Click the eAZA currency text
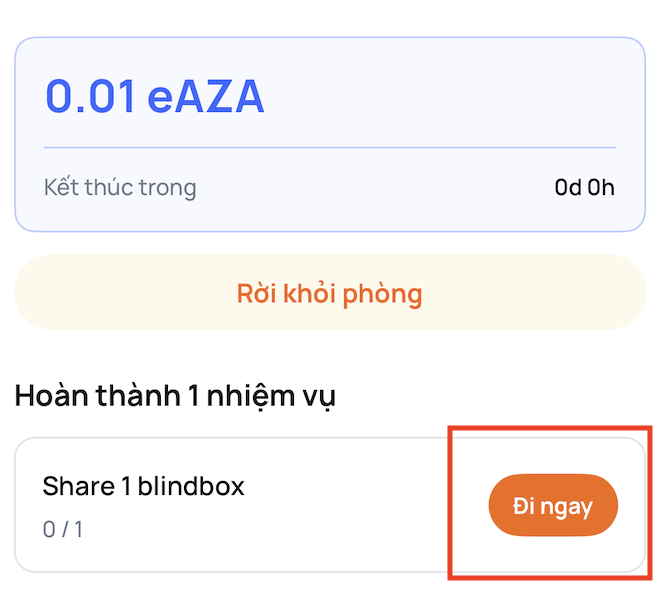666x612 pixels. click(206, 96)
